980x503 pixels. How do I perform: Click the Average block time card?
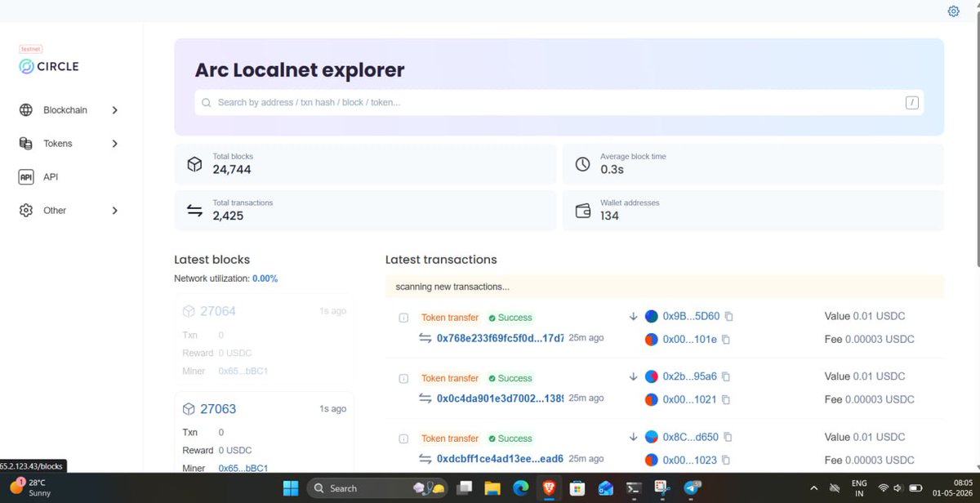753,163
